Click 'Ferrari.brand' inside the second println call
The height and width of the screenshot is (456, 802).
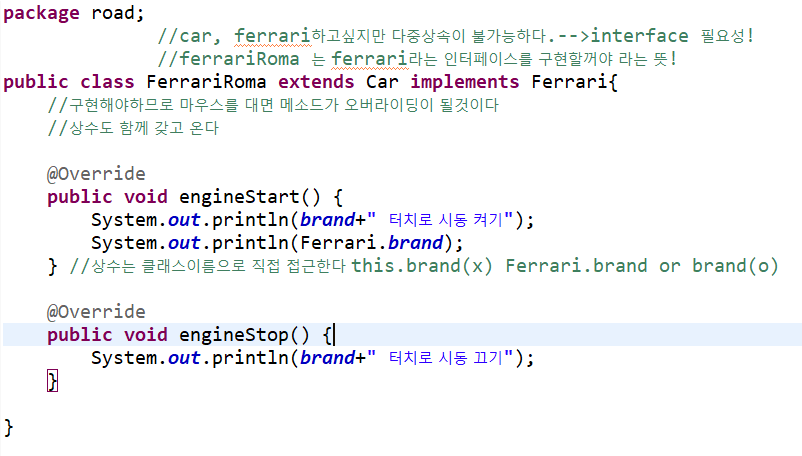click(371, 243)
